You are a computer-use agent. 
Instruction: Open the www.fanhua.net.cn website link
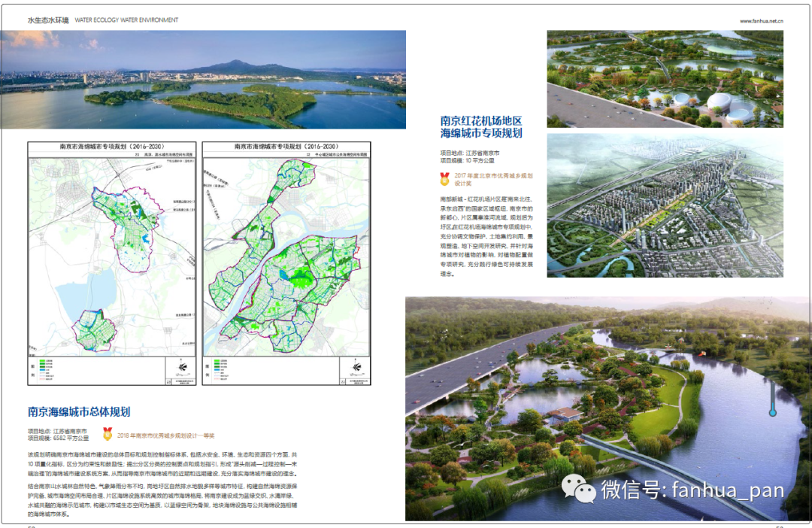click(761, 21)
